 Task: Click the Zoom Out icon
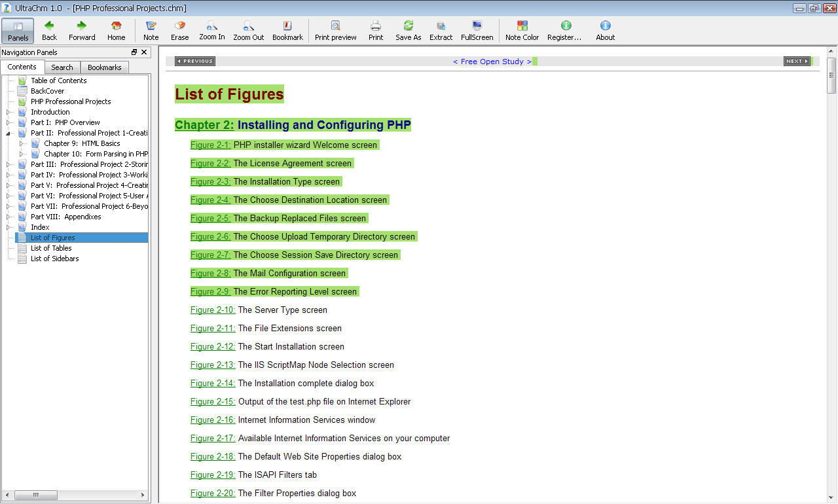(x=249, y=26)
